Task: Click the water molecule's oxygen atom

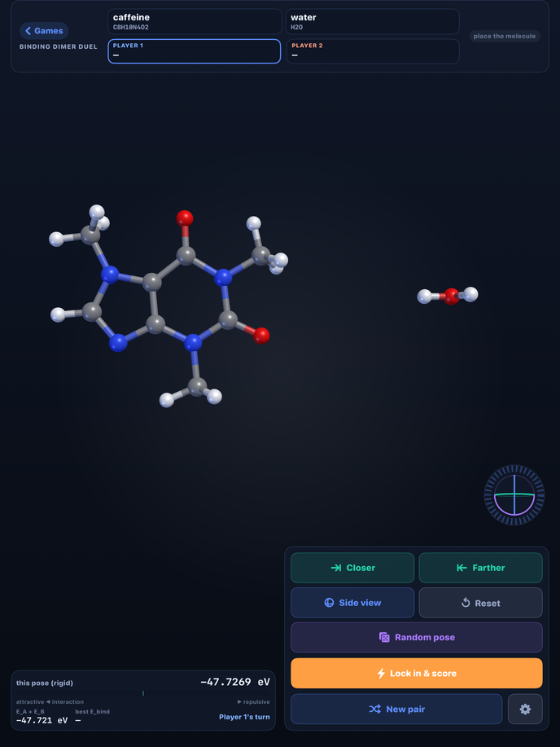Action: (451, 296)
